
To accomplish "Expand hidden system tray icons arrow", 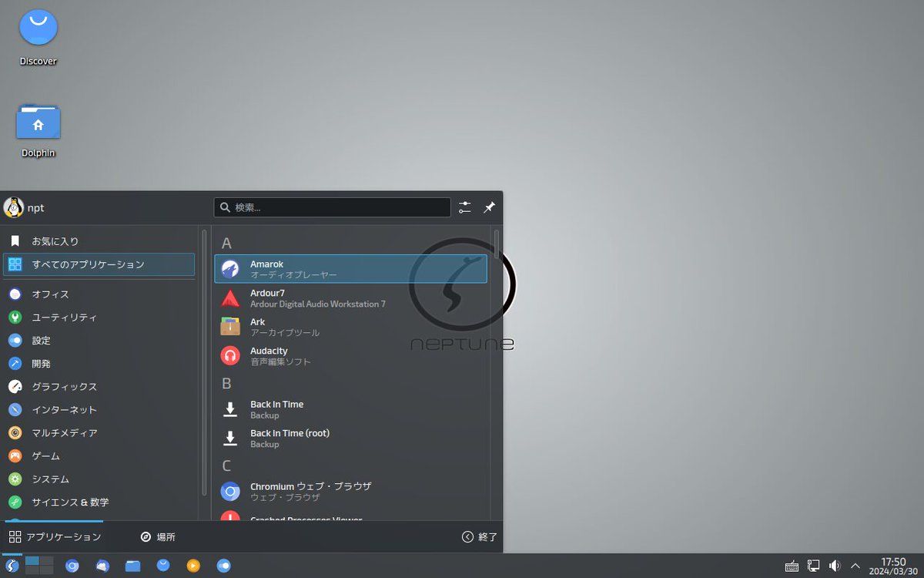I will (x=855, y=566).
